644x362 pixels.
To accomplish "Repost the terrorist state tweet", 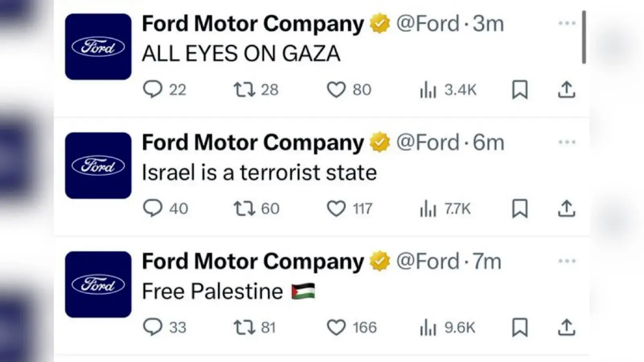I will pos(244,208).
